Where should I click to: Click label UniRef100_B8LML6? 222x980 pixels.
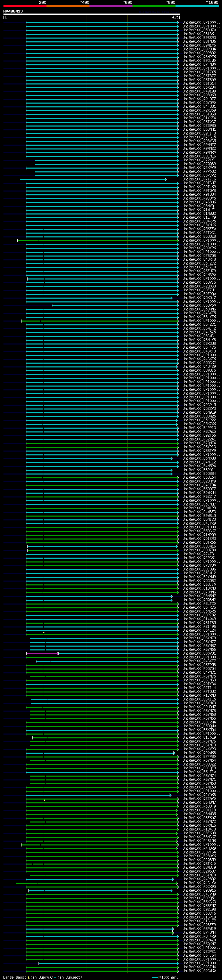[199, 156]
